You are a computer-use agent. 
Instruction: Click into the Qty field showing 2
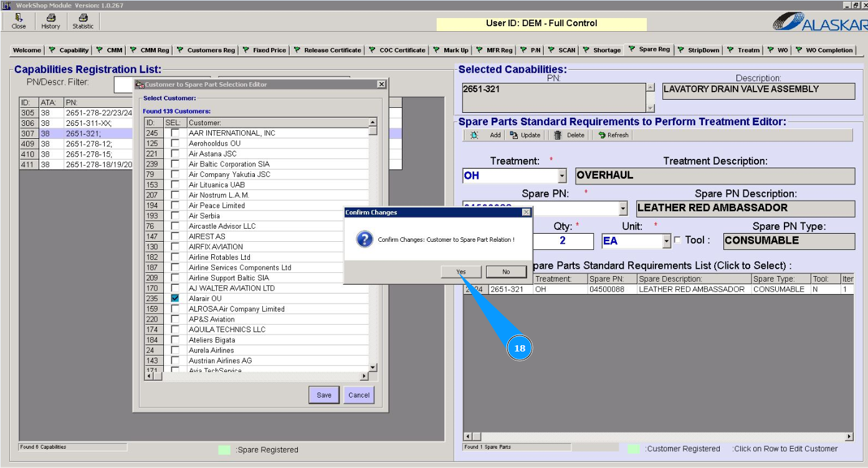(563, 241)
